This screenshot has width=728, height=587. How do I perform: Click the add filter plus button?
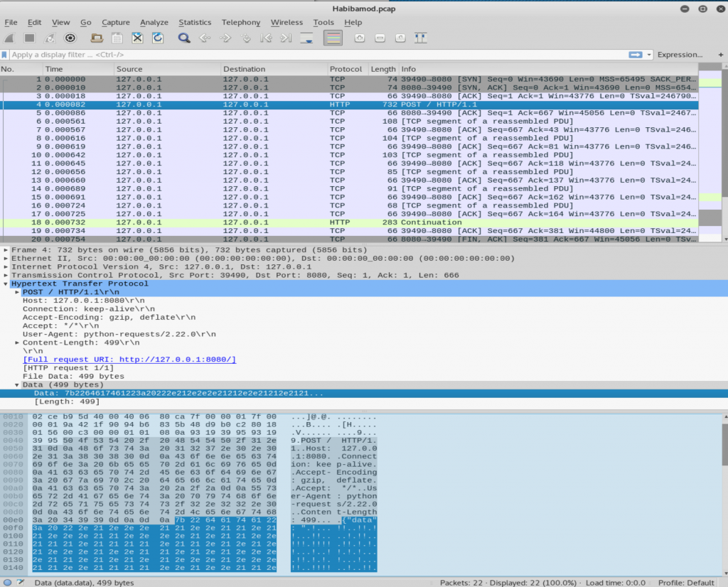721,55
